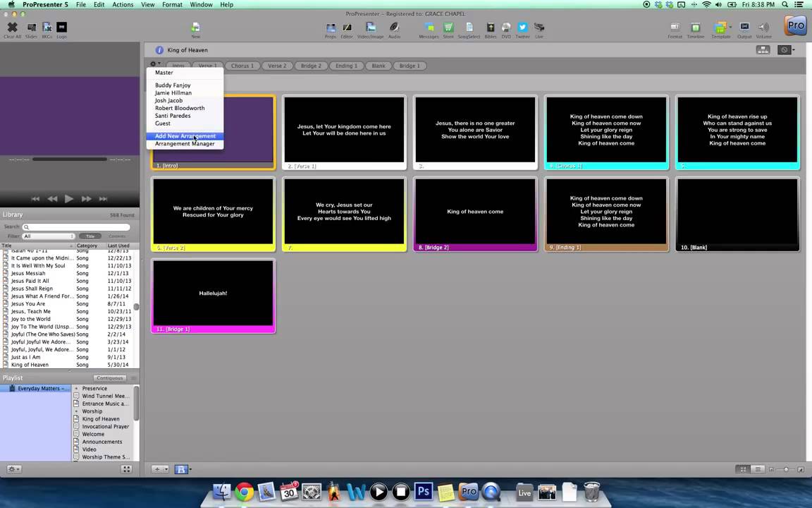Open the DVD tool
812x508 pixels.
pos(506,30)
